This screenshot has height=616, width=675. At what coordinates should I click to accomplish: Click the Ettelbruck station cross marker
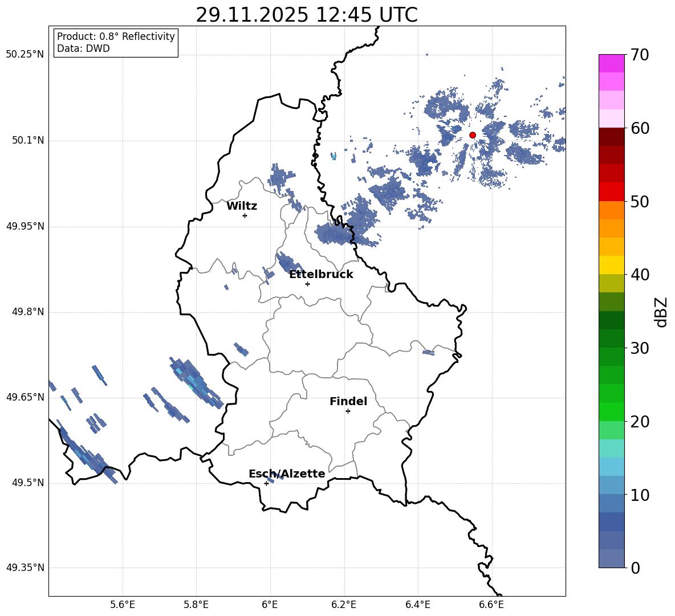click(307, 284)
